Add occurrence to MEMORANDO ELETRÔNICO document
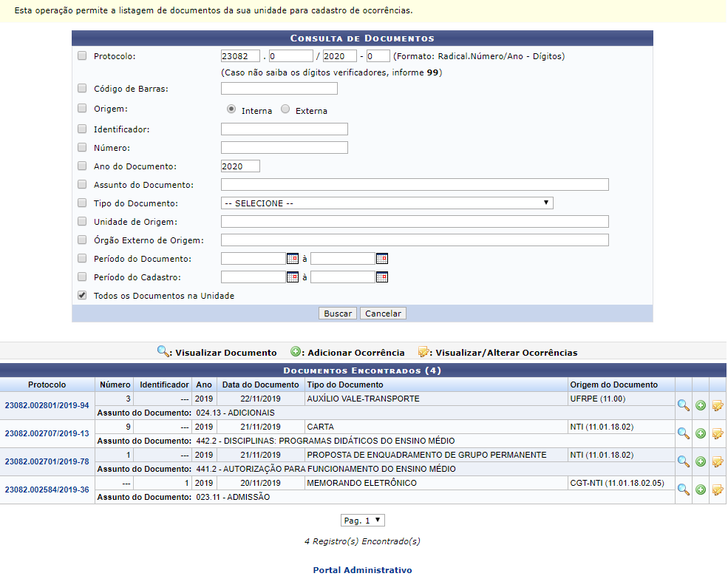The image size is (728, 579). click(x=701, y=490)
